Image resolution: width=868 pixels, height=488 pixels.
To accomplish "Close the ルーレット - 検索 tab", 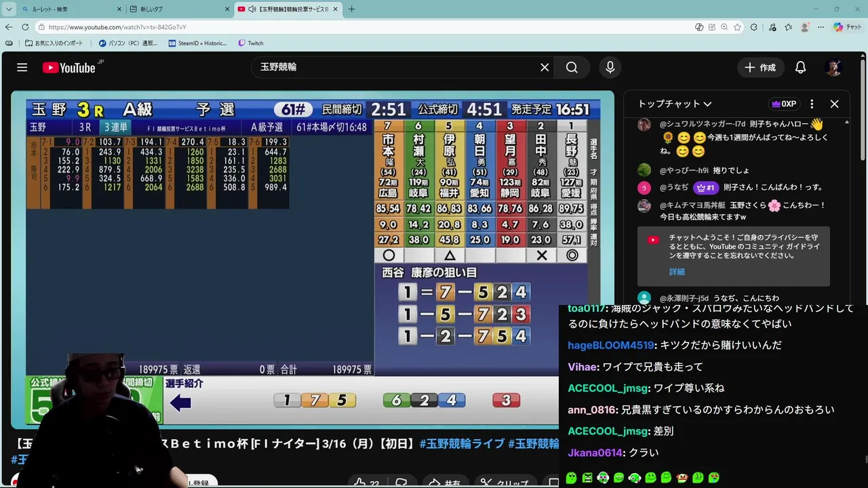I will pyautogui.click(x=119, y=9).
